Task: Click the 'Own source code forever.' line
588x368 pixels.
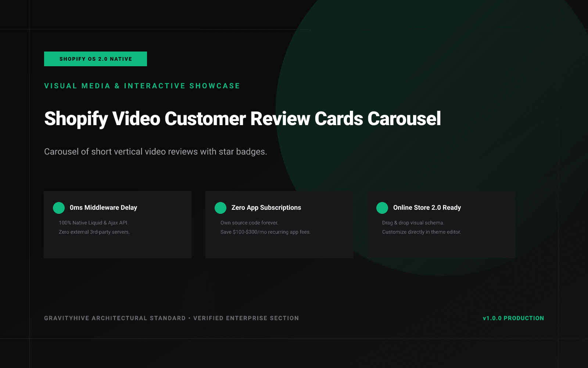Action: (250, 223)
